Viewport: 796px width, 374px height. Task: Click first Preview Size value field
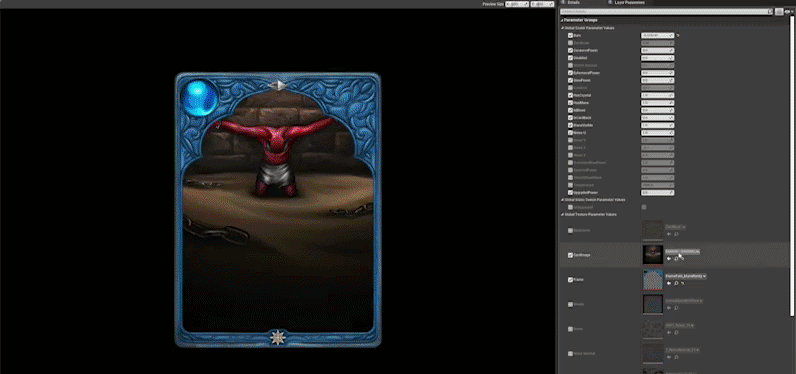[x=517, y=4]
